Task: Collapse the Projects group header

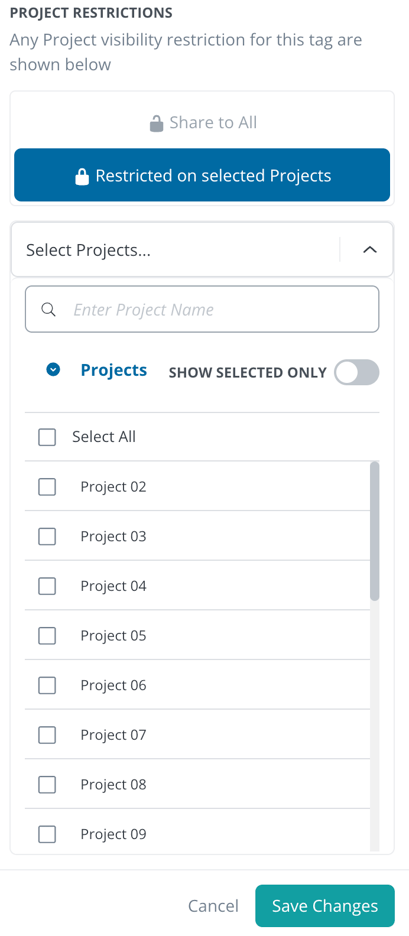Action: 113,370
